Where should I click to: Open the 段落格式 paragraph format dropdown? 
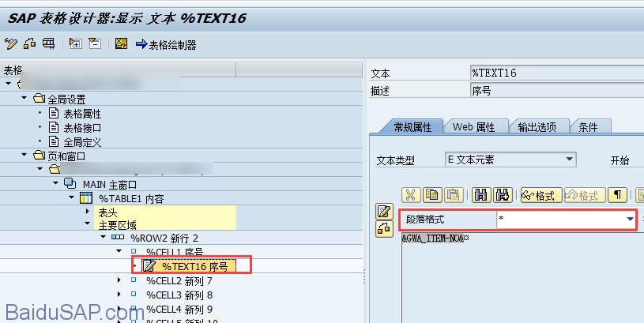click(630, 220)
